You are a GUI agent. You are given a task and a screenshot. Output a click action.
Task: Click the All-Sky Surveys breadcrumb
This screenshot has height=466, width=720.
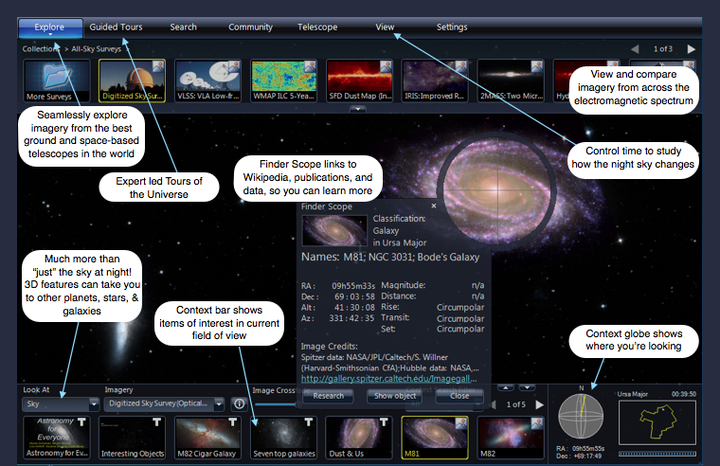[96, 49]
